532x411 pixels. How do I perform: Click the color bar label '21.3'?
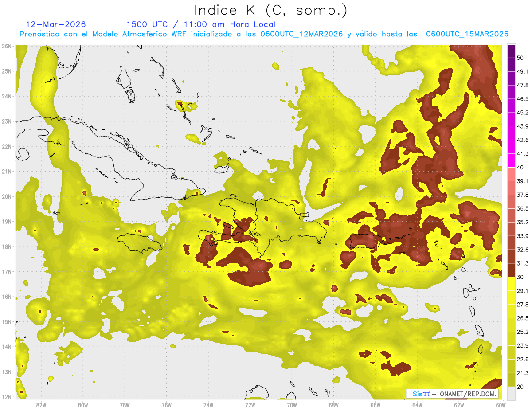coord(523,373)
